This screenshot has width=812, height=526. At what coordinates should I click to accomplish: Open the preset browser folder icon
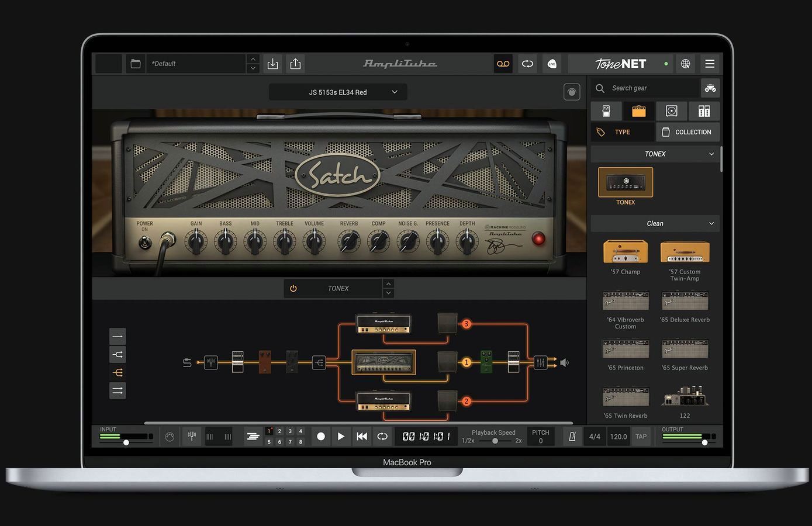point(136,64)
